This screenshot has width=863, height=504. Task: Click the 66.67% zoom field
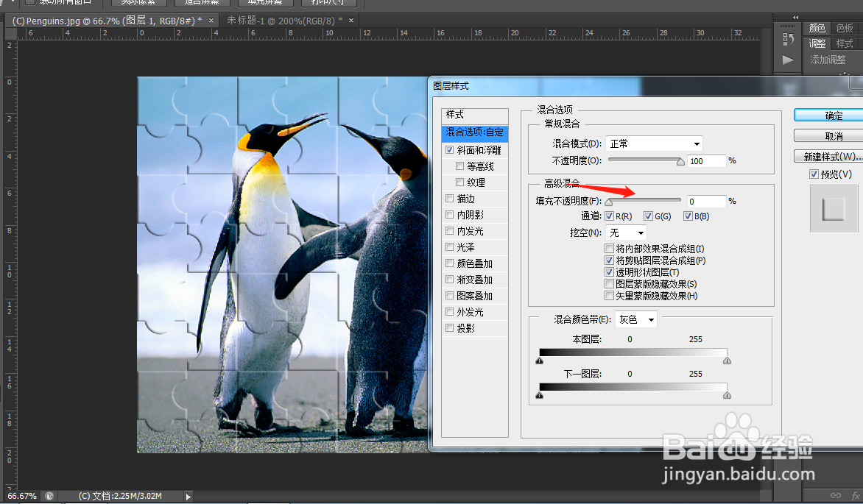[x=22, y=496]
